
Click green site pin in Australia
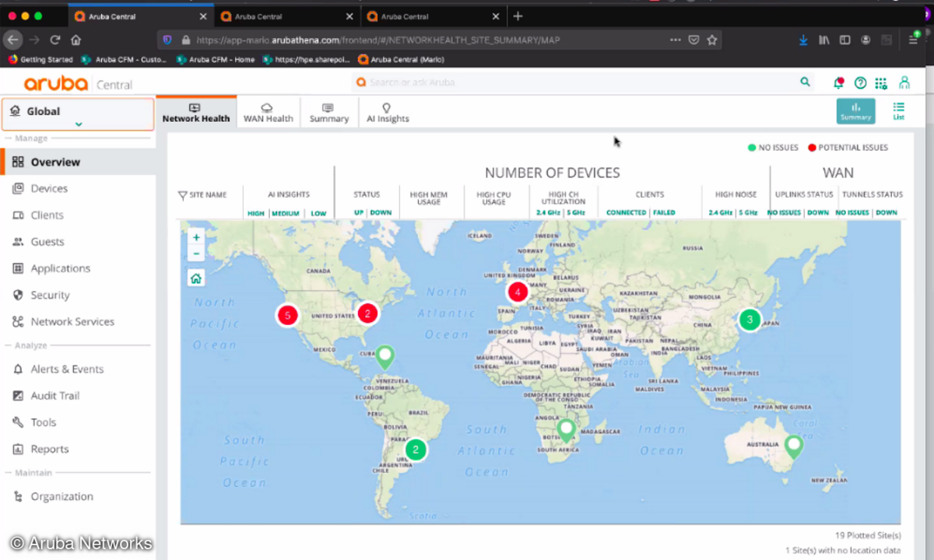[x=793, y=446]
